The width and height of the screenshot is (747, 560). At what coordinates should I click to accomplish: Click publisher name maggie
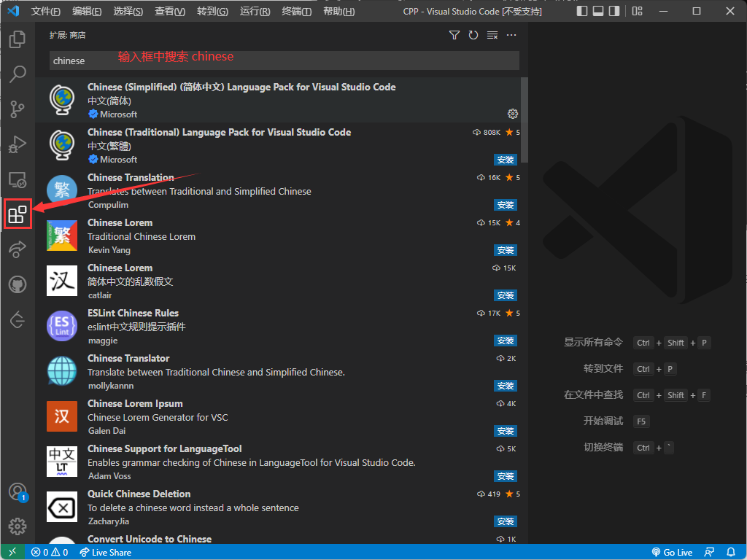103,341
